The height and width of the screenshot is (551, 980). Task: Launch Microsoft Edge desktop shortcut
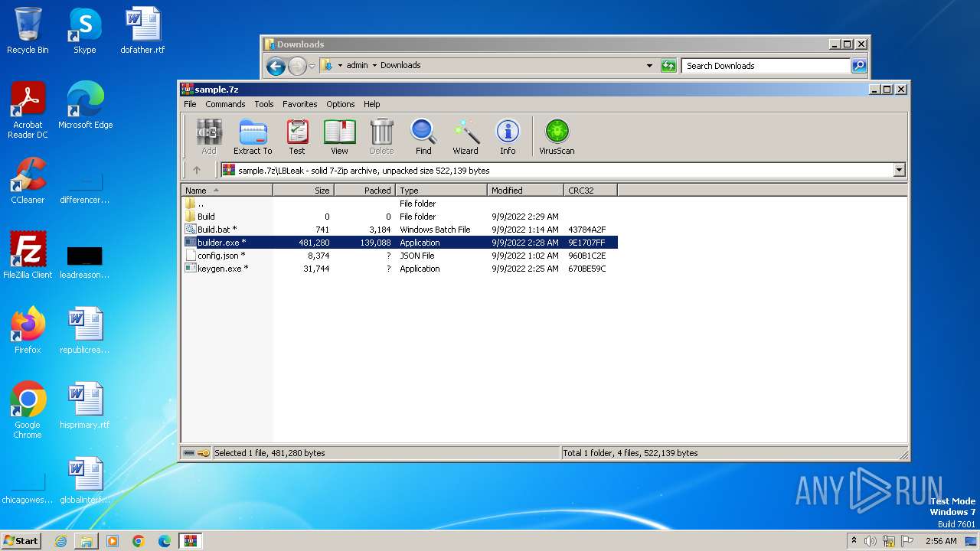tap(85, 105)
